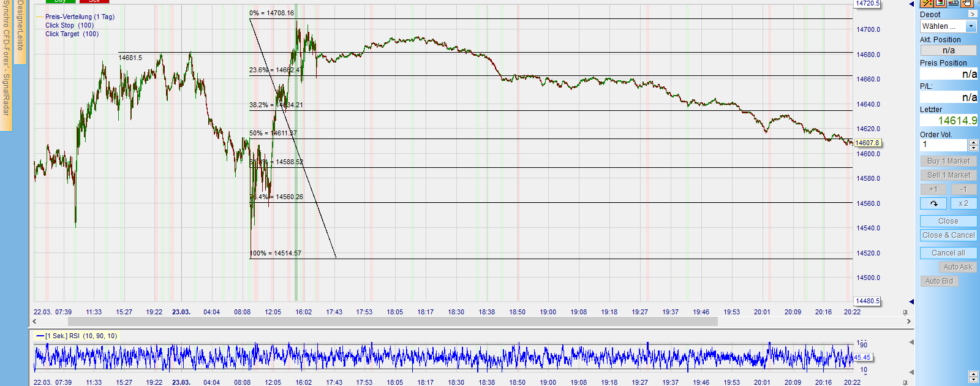Increase Order Vol. with up stepper
This screenshot has width=980, height=386.
pyautogui.click(x=973, y=142)
